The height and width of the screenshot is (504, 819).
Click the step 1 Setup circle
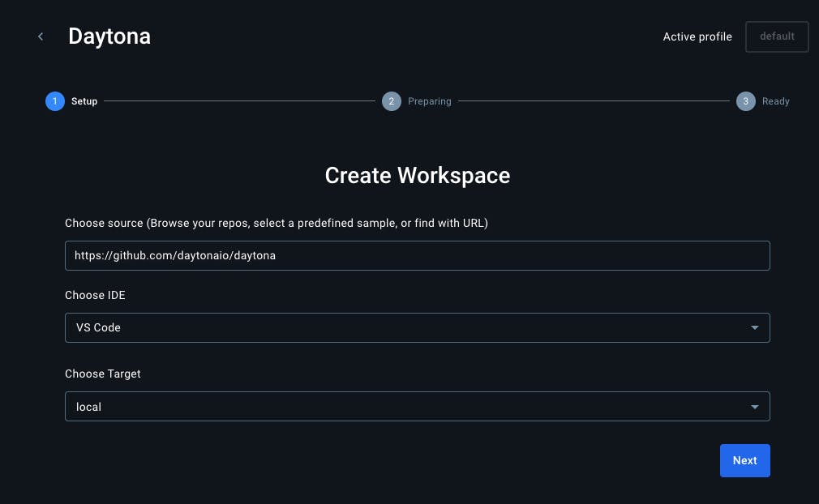pyautogui.click(x=55, y=101)
